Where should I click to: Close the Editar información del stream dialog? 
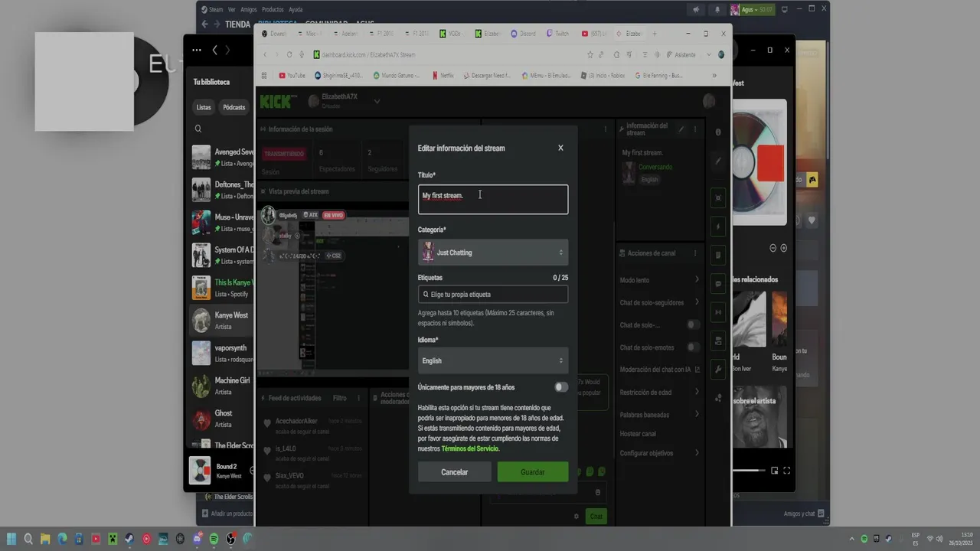(560, 148)
